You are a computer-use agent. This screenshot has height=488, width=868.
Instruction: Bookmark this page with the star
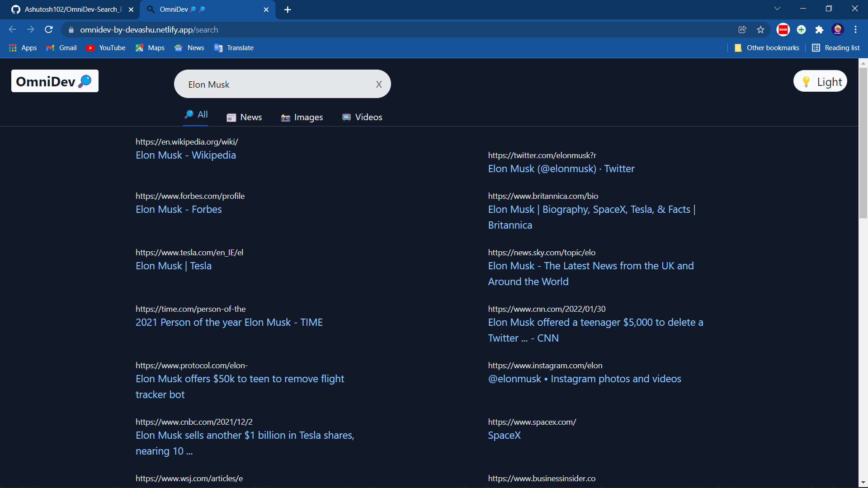click(x=760, y=30)
